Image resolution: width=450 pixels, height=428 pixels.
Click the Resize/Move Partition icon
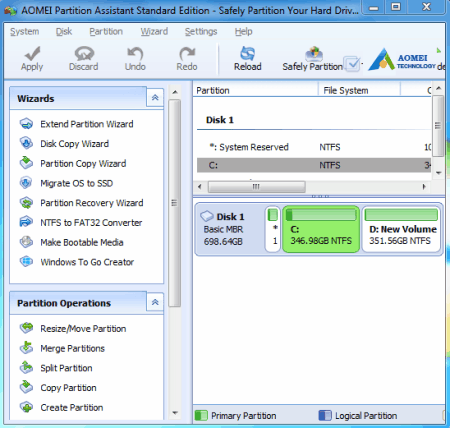coord(26,328)
